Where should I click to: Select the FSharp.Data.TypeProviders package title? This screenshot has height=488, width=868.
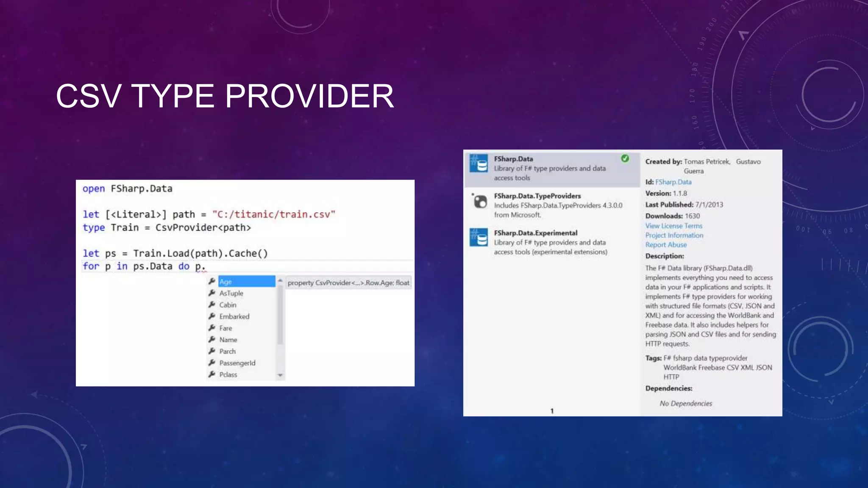click(537, 196)
